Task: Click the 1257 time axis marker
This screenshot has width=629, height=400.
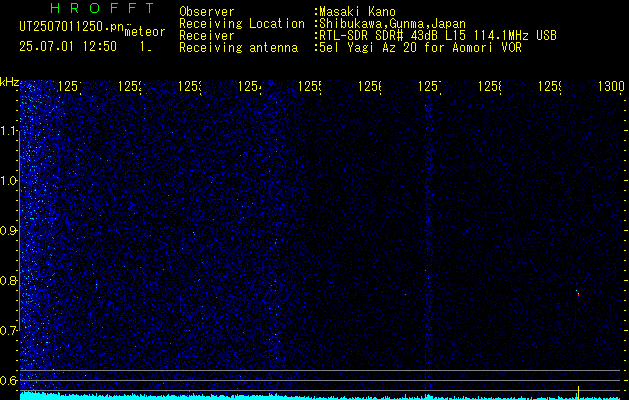Action: pos(430,87)
